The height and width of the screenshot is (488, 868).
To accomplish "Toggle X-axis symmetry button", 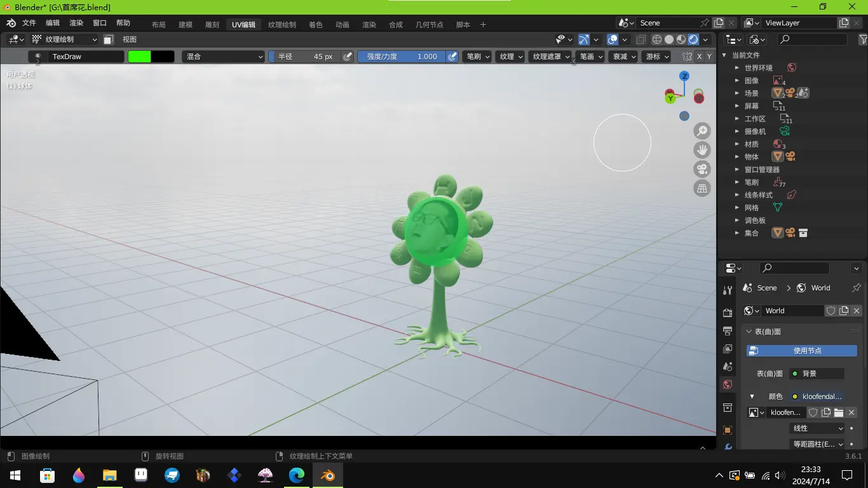I will point(699,57).
